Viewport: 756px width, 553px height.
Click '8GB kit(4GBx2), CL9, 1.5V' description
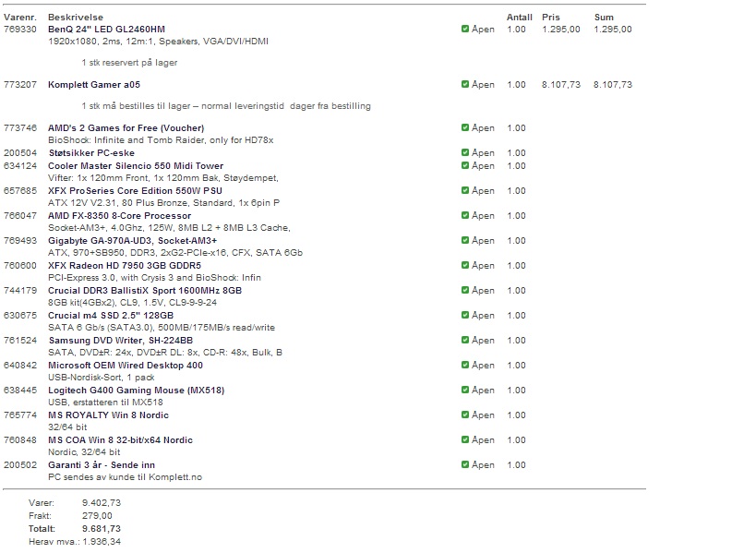132,302
